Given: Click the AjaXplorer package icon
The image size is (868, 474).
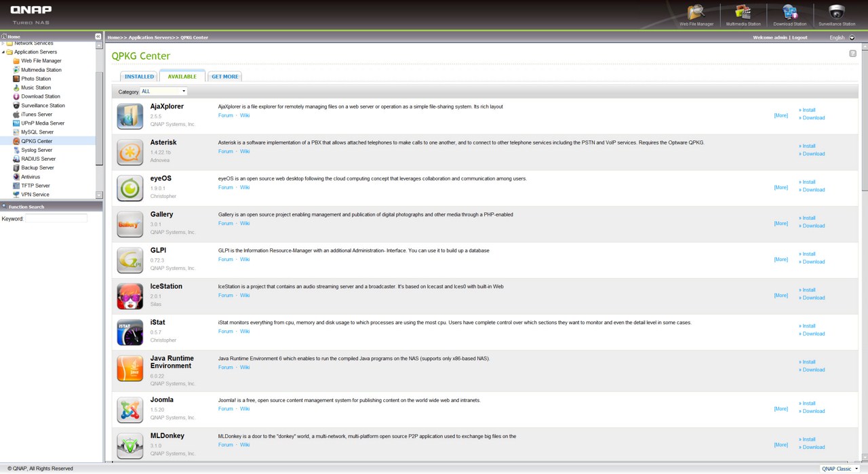Looking at the screenshot, I should click(130, 116).
